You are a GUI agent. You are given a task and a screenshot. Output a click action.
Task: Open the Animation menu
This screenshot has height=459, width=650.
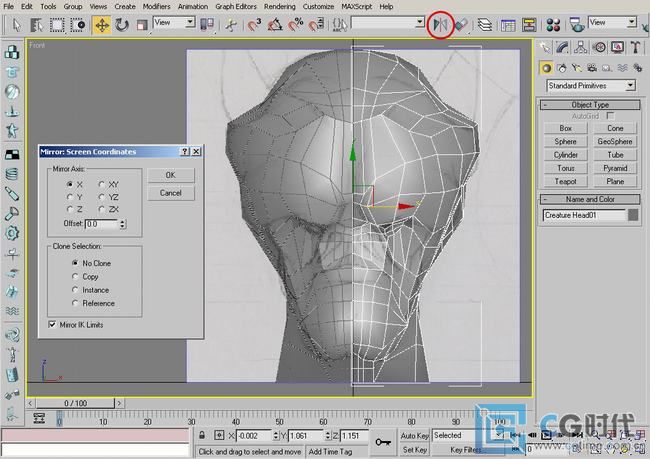point(193,7)
